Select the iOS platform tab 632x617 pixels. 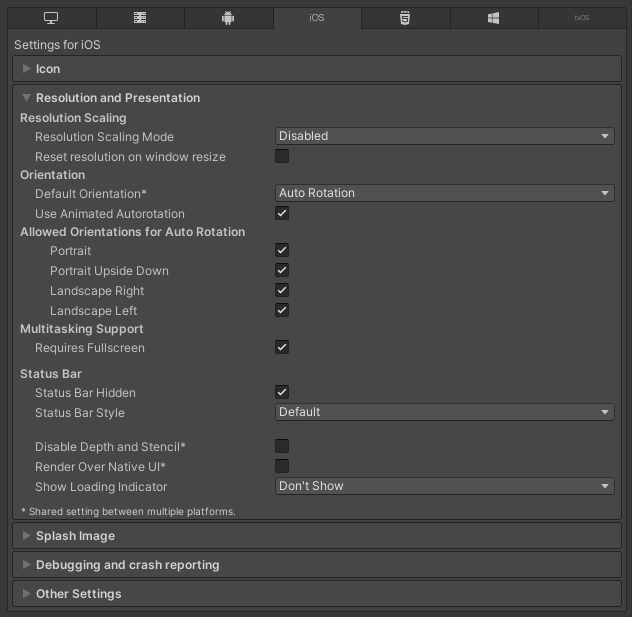[x=316, y=18]
